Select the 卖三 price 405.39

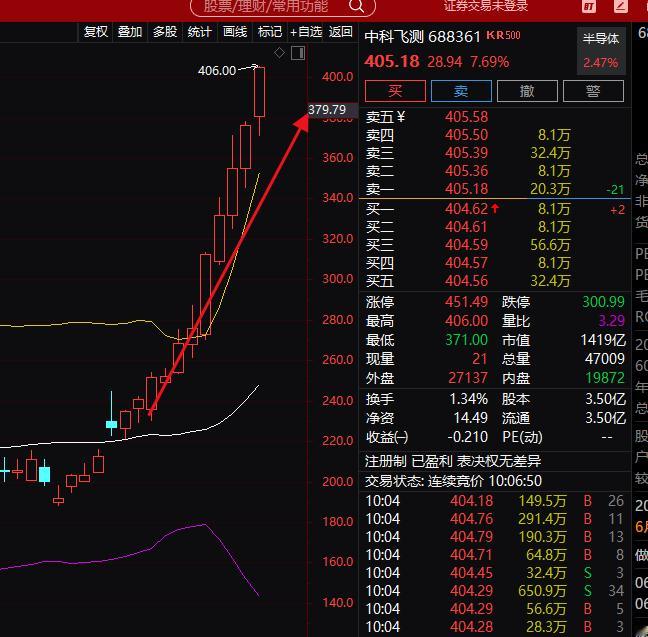point(467,153)
